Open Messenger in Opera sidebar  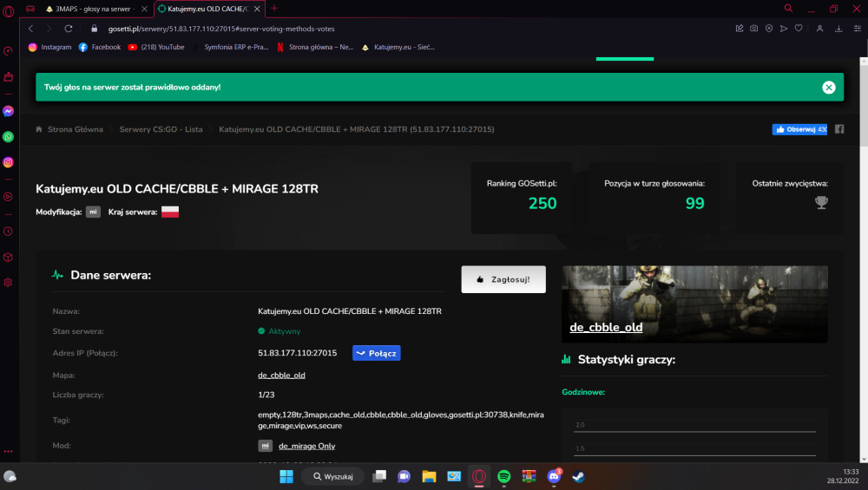pos(9,111)
